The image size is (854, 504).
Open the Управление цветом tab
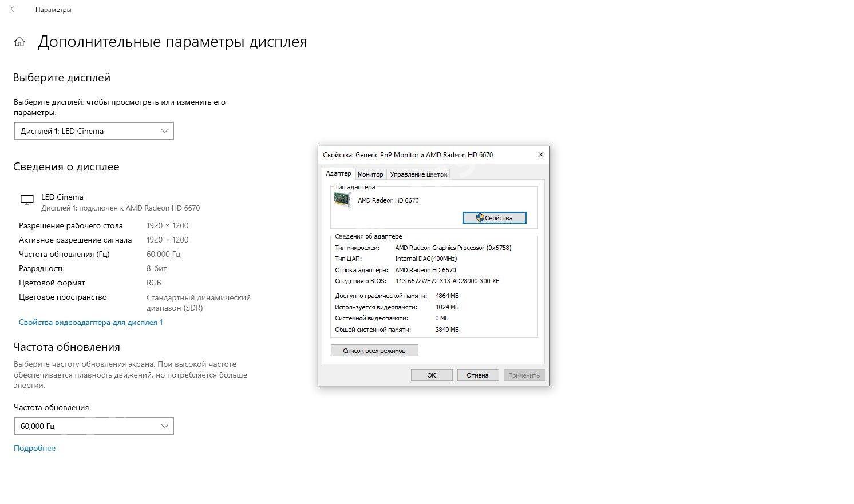tap(418, 174)
